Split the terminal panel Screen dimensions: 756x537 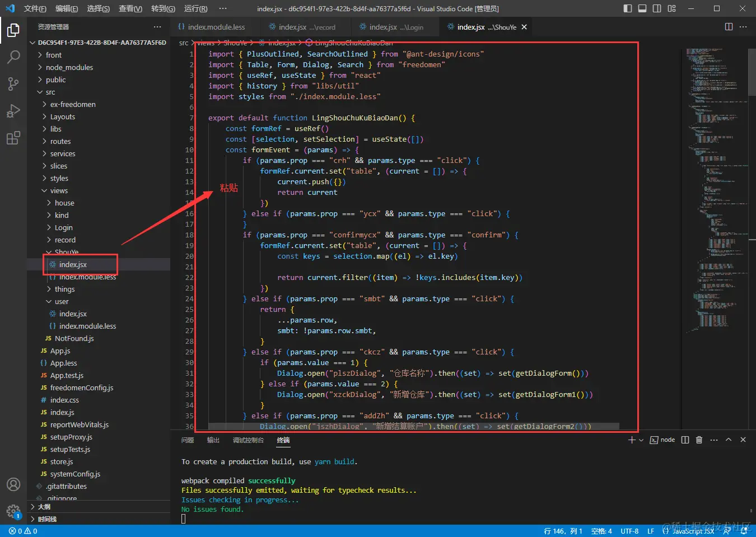(685, 440)
